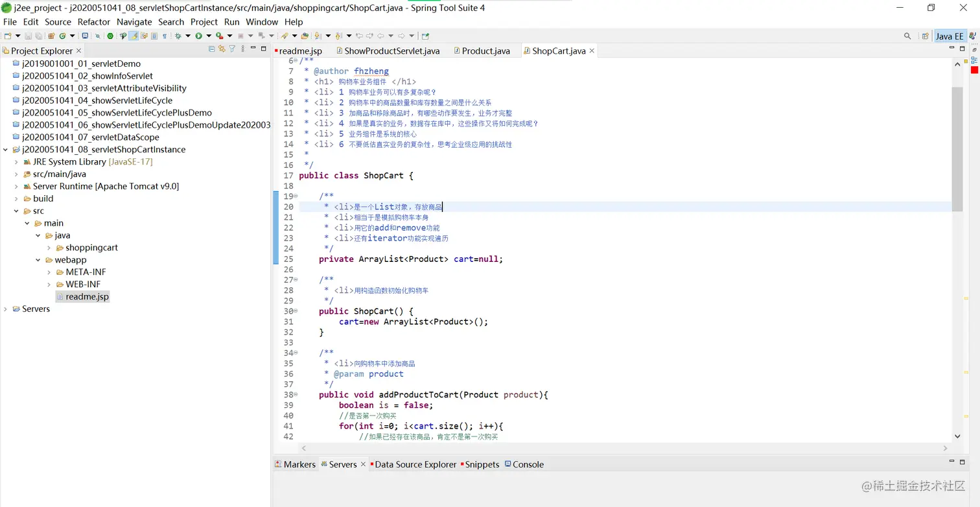Toggle Block Selection Mode icon
The image size is (980, 507).
pos(154,36)
